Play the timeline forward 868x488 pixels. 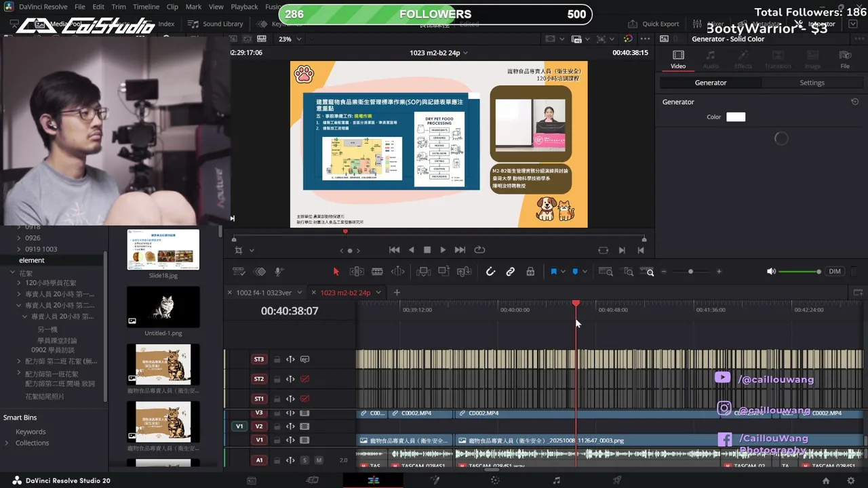point(443,250)
